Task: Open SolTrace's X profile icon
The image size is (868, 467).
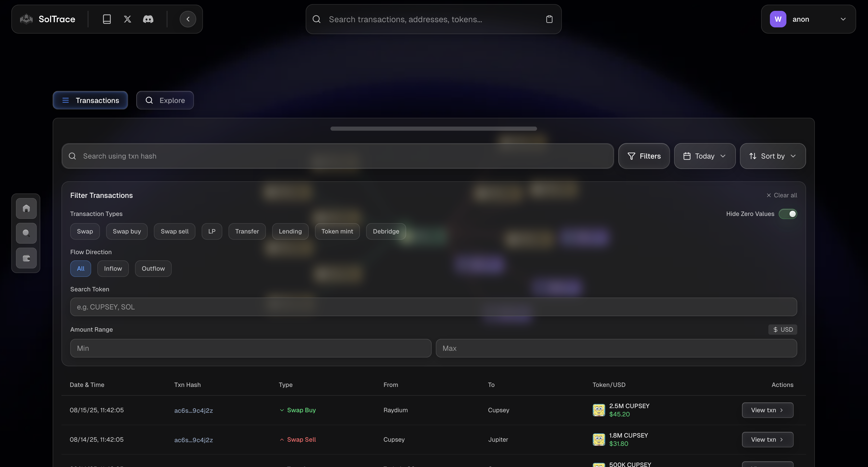Action: pyautogui.click(x=127, y=19)
